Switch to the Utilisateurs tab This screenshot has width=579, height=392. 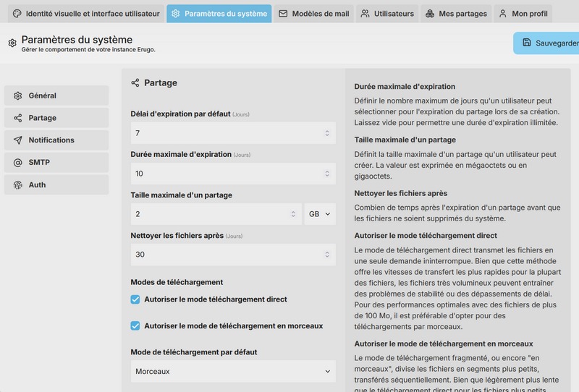pos(387,14)
